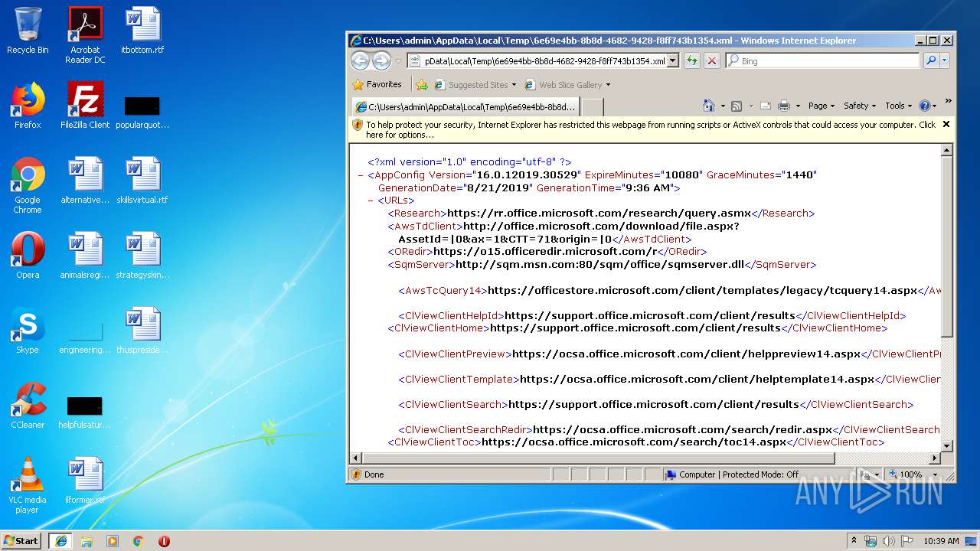Screen dimensions: 980x551
Task: Select the Opera desktop shortcut
Action: click(28, 256)
